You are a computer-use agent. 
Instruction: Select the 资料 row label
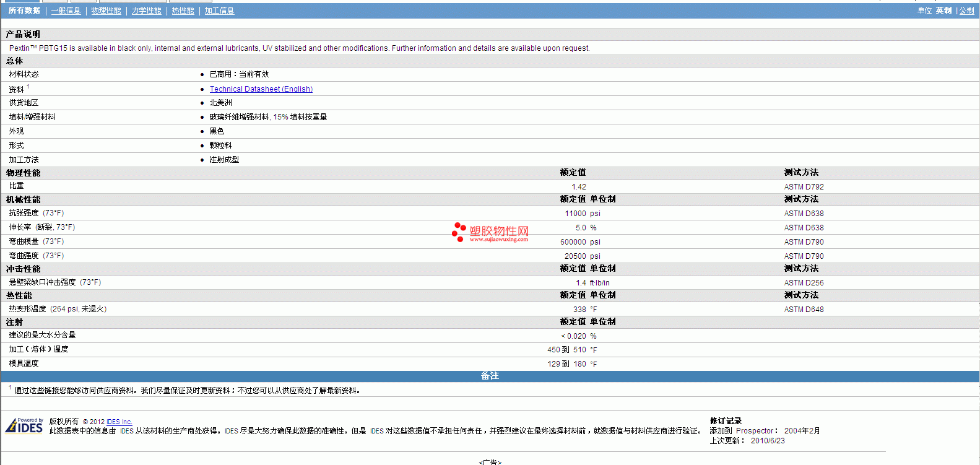coord(16,90)
